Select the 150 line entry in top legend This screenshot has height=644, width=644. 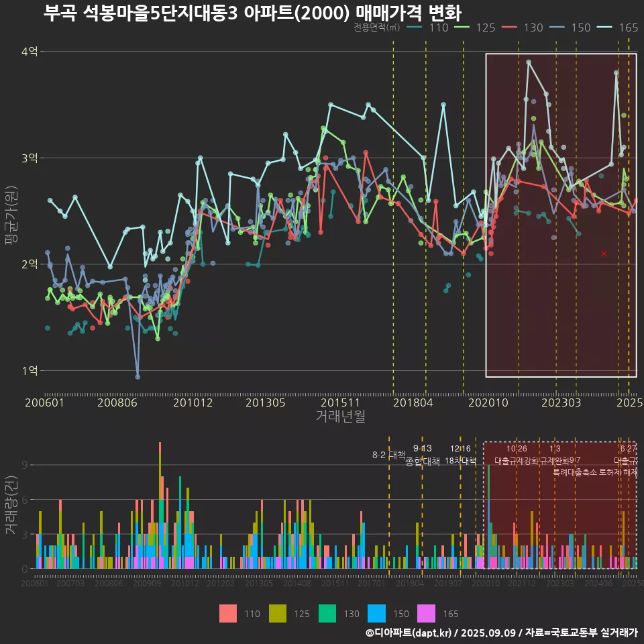pos(570,28)
